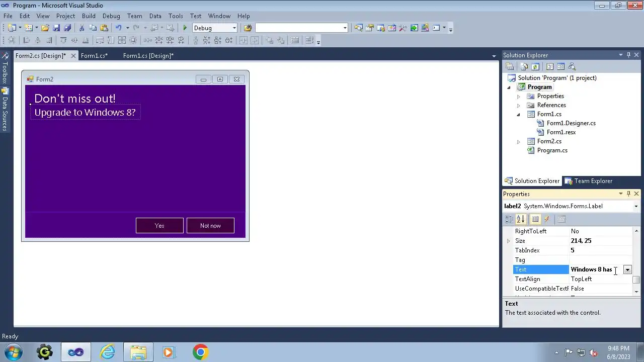Collapse the Form1.cs node
The width and height of the screenshot is (644, 362).
point(518,115)
